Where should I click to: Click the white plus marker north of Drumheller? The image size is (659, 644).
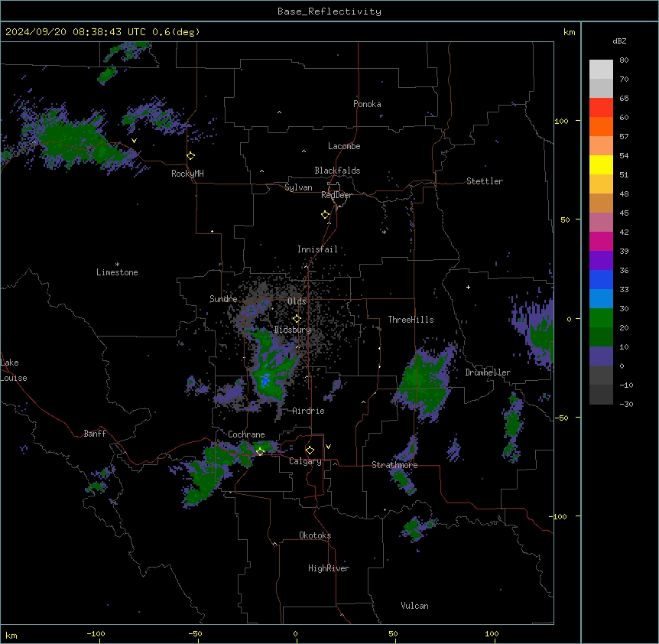click(468, 287)
